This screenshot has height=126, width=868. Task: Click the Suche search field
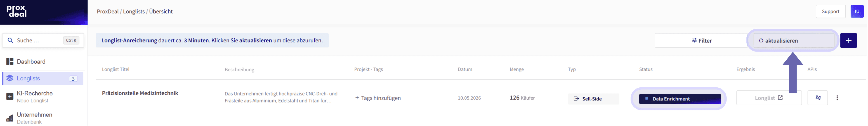click(43, 40)
